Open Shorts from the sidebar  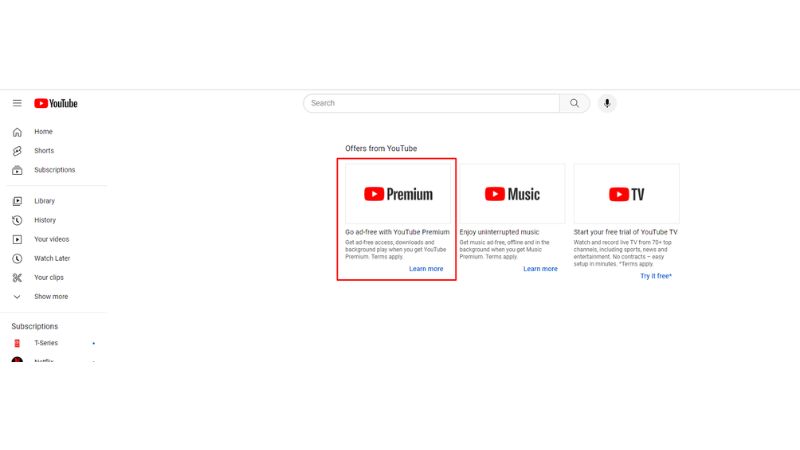[x=44, y=151]
